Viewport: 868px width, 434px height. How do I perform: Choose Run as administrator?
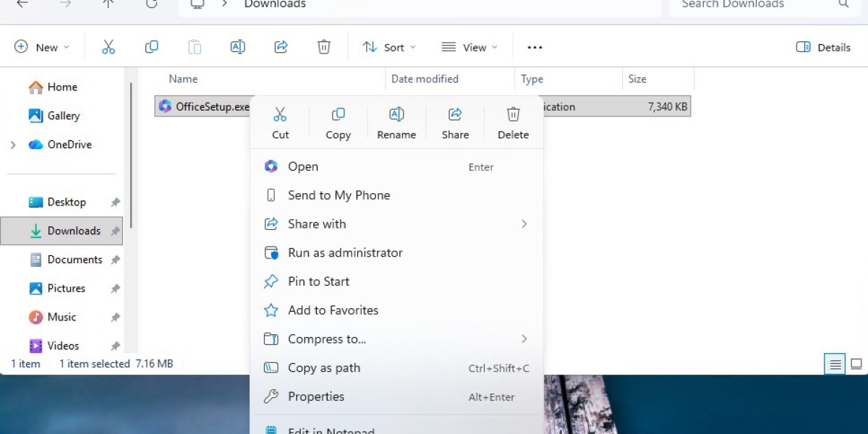coord(345,252)
